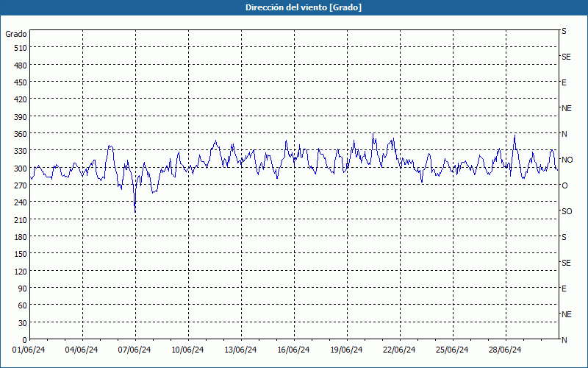Screen dimensions: 588x368
Task: Click the date label 01/06/24
Action: coord(29,350)
